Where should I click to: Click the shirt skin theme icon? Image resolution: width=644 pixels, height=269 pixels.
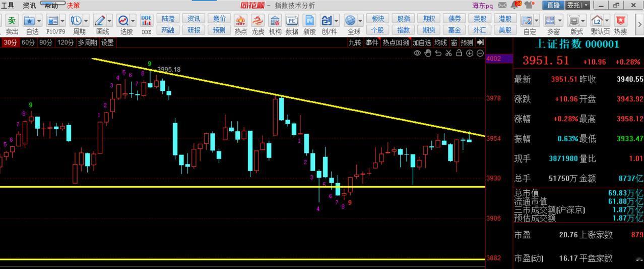click(x=529, y=5)
